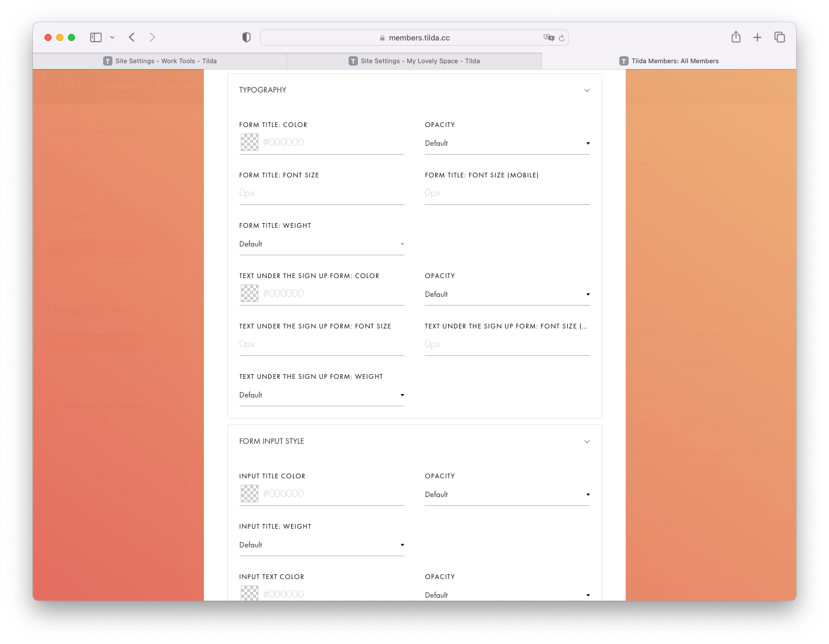The height and width of the screenshot is (644, 829).
Task: Open the Share icon
Action: [x=736, y=37]
